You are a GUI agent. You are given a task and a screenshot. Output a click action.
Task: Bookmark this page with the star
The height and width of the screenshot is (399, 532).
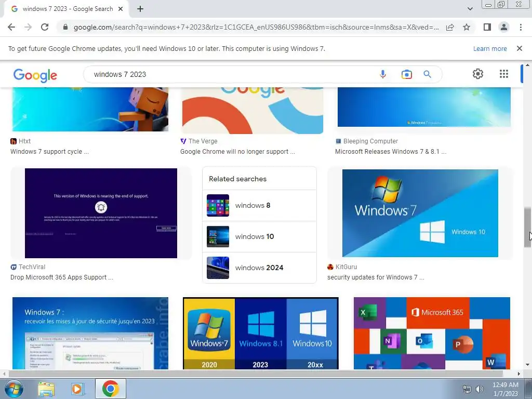467,27
